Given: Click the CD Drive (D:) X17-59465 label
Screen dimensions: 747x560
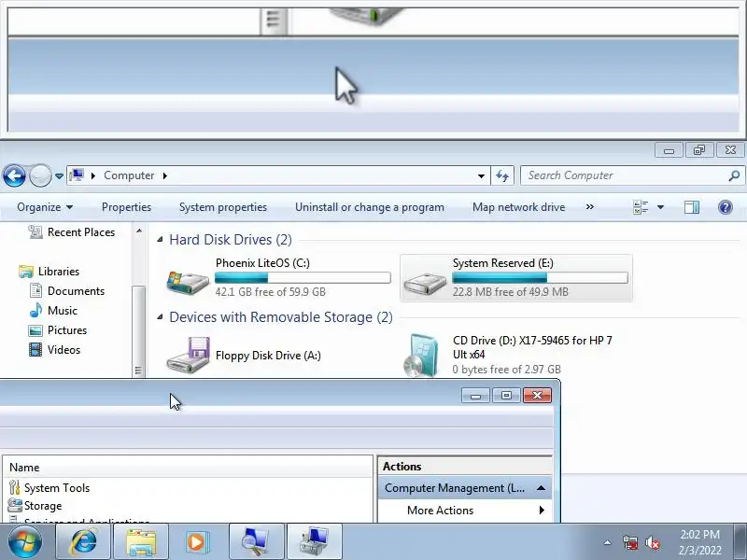Looking at the screenshot, I should [532, 347].
